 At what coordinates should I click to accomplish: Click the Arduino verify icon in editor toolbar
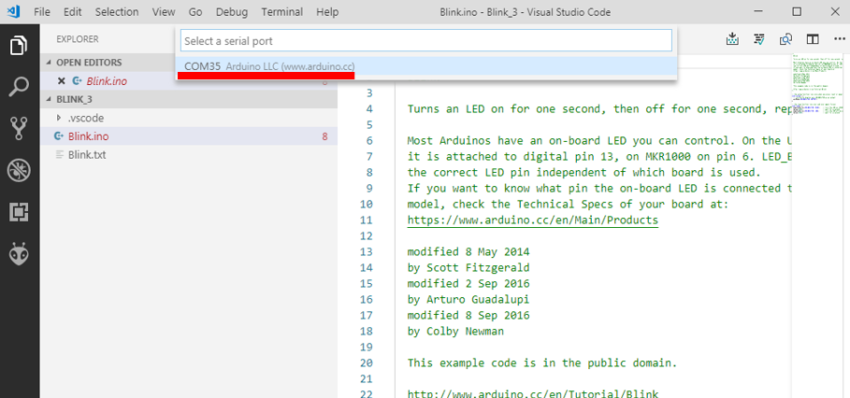pos(759,39)
